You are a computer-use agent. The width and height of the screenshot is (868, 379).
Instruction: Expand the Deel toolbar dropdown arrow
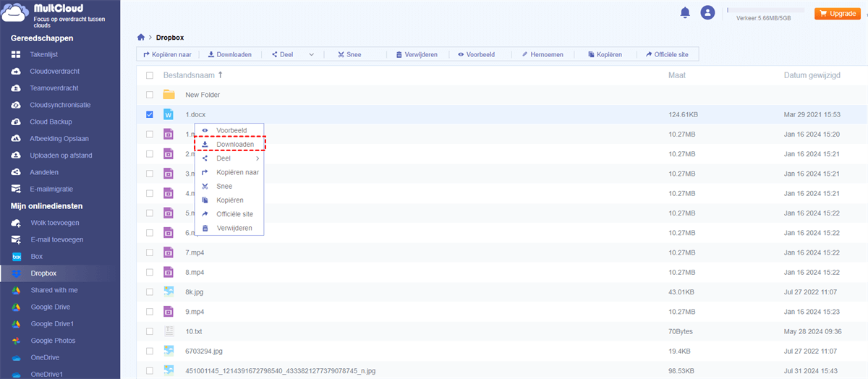(312, 54)
